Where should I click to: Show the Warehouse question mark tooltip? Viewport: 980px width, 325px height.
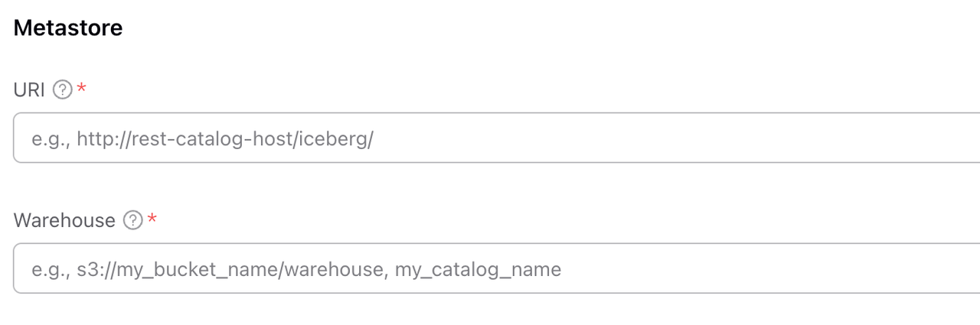tap(133, 221)
